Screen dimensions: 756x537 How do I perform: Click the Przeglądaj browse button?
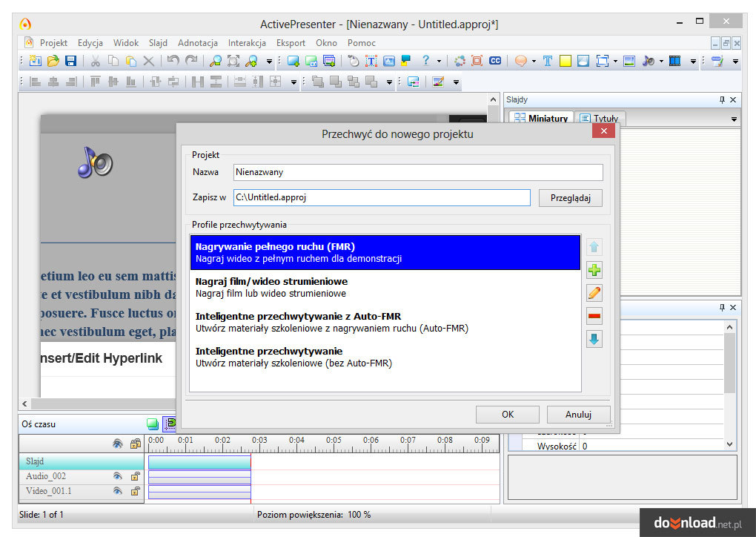pyautogui.click(x=571, y=198)
